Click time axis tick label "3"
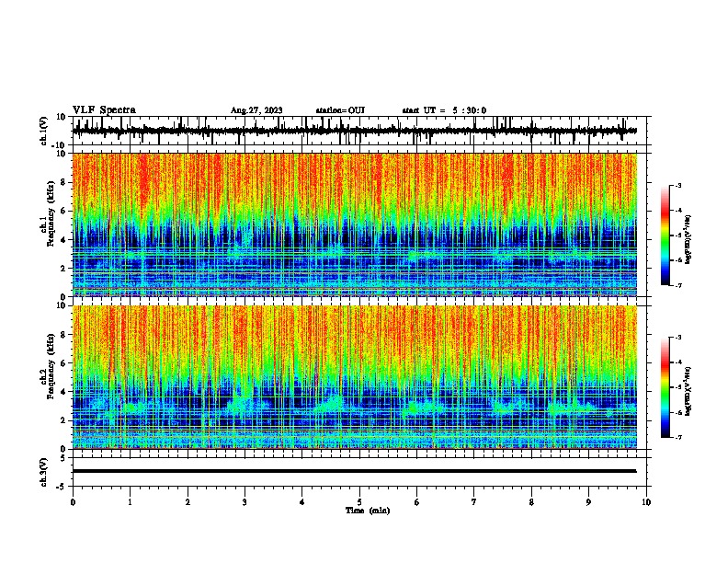The height and width of the screenshot is (563, 728). [245, 502]
